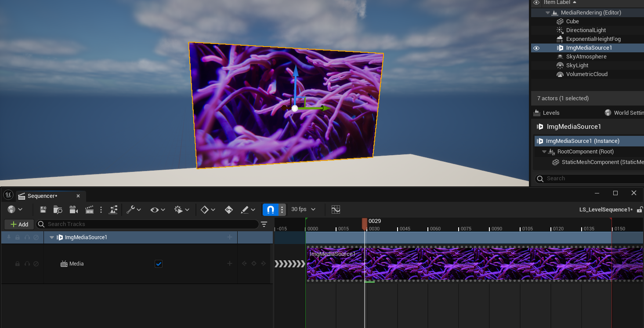644x328 pixels.
Task: Select VolumetricCloud in the Outliner
Action: [587, 74]
